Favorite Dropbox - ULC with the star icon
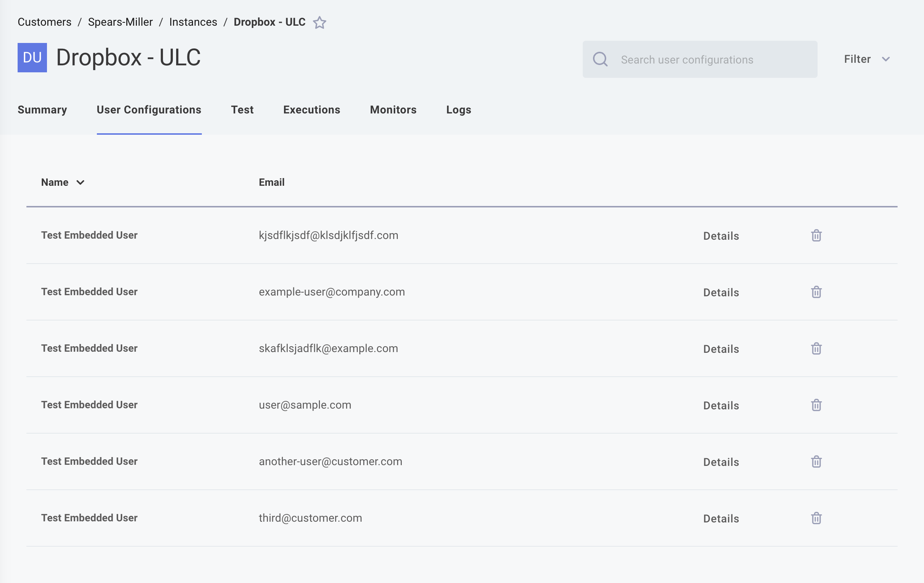The image size is (924, 583). [320, 22]
